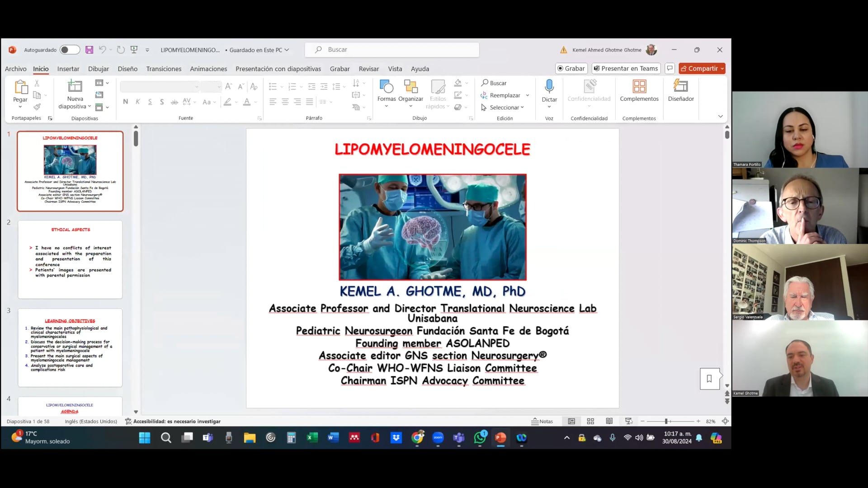868x488 pixels.
Task: Open the font size combo box
Action: pyautogui.click(x=211, y=86)
